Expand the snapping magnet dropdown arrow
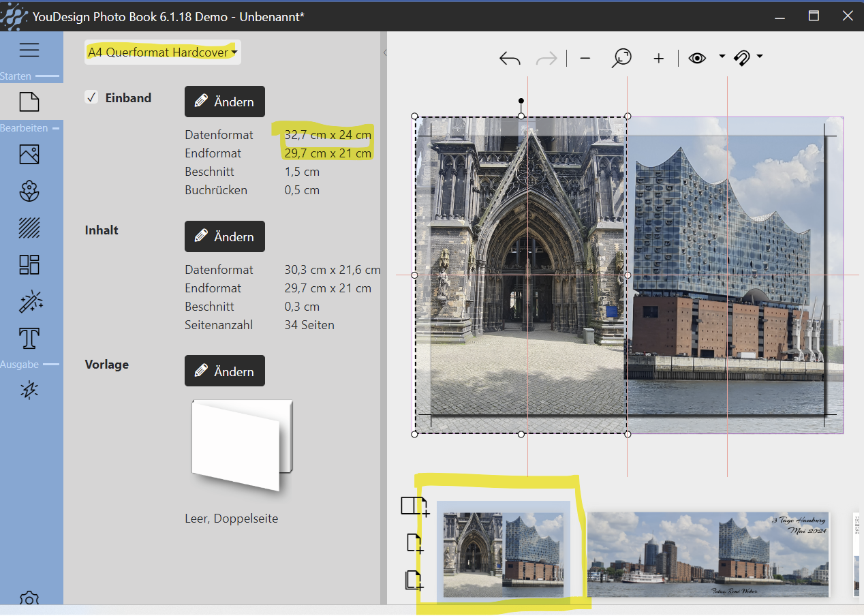864x616 pixels. (x=759, y=57)
